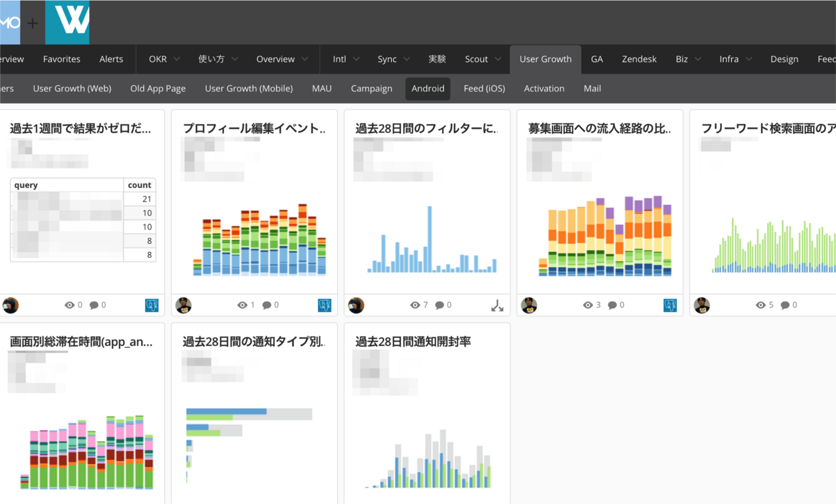Open the 画面別総滞在時間 card title

click(x=82, y=341)
